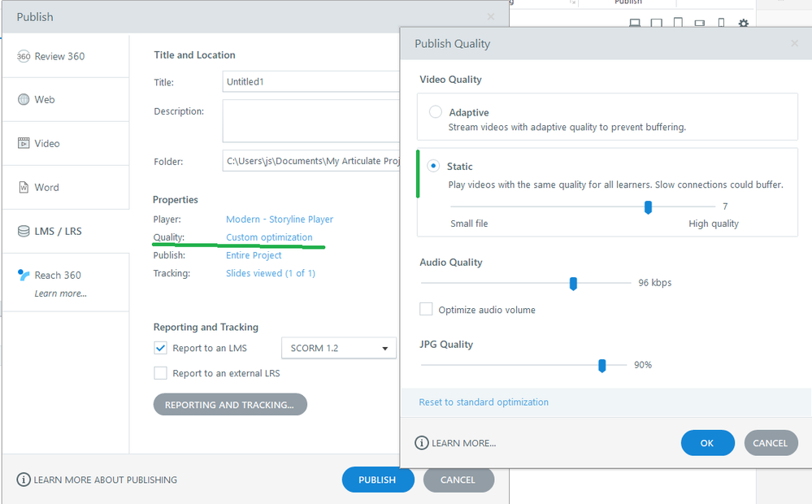Click the 96 kbps audio value
812x504 pixels.
pyautogui.click(x=654, y=283)
